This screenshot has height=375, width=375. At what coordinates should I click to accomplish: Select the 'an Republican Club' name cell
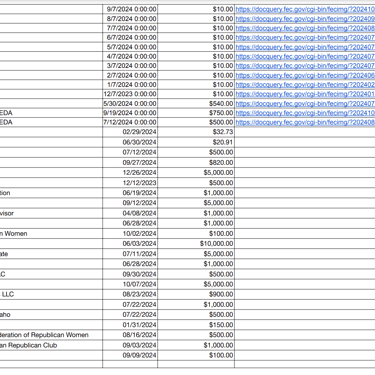tap(51, 345)
